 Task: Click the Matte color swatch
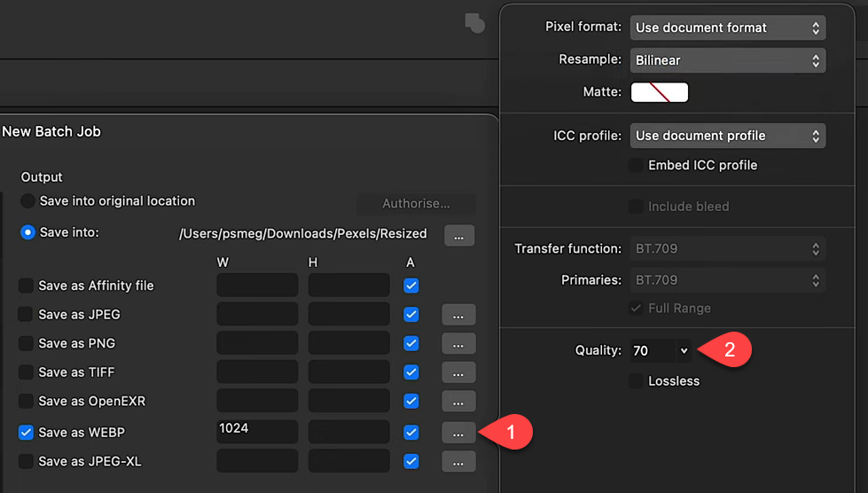pyautogui.click(x=659, y=92)
